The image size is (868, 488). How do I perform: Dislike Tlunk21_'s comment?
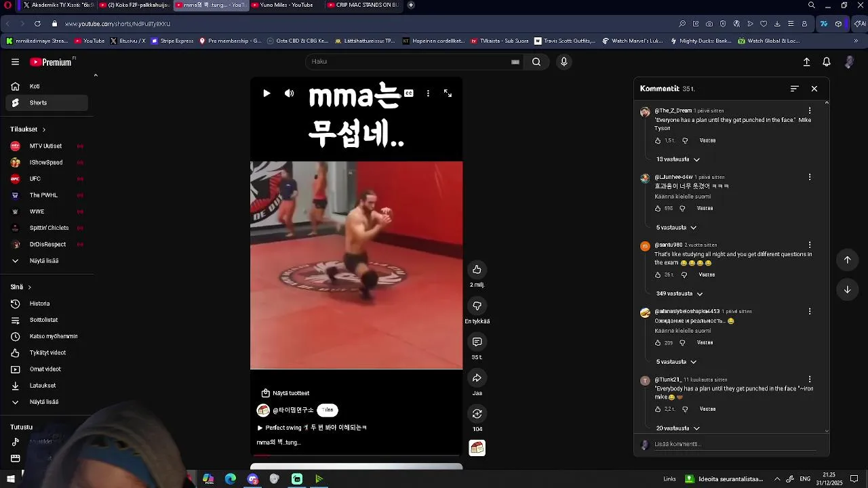(x=685, y=409)
